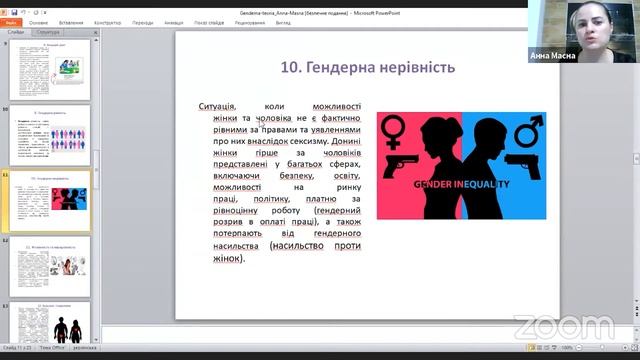The image size is (640, 360).
Task: Select highlighted slide 11 thumbnail
Action: [x=50, y=201]
